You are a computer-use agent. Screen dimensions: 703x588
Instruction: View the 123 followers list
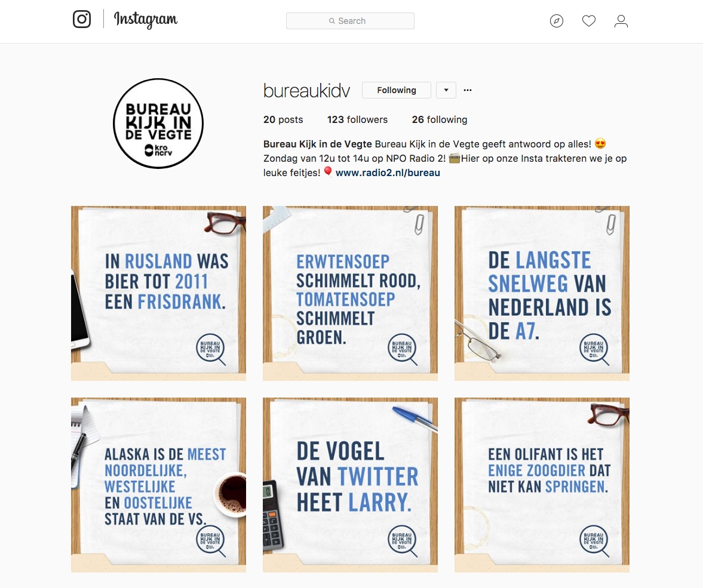357,119
